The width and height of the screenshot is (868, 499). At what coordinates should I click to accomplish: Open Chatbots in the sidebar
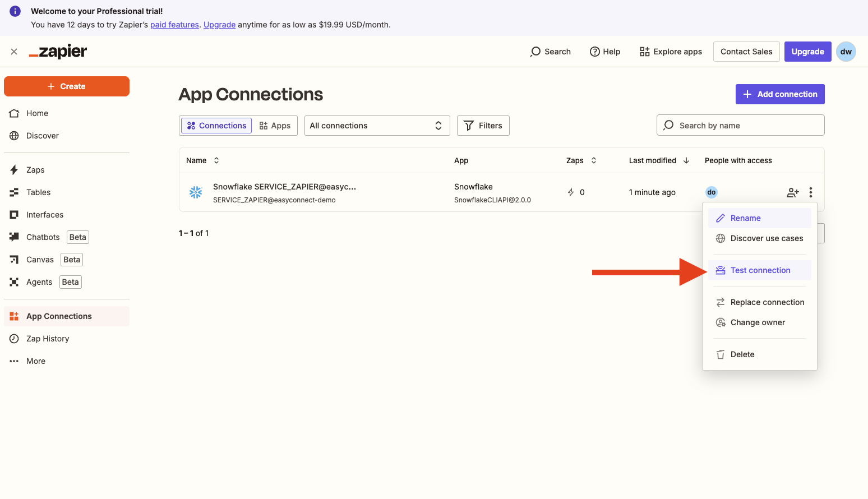pyautogui.click(x=67, y=237)
